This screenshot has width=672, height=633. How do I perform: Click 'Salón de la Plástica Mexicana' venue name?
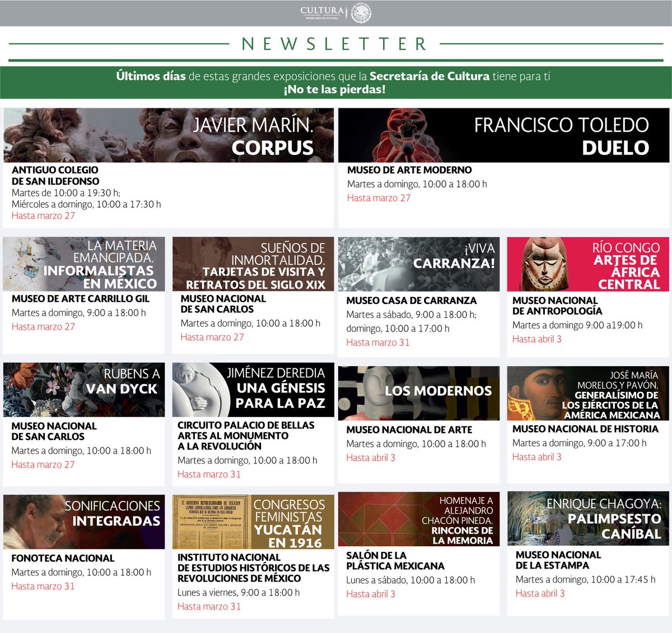coord(395,561)
